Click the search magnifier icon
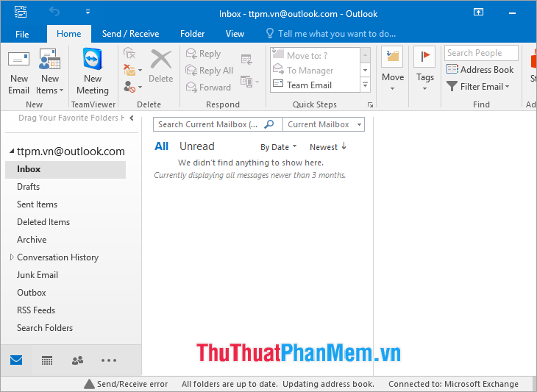Screen dimensions: 537x392 269,124
